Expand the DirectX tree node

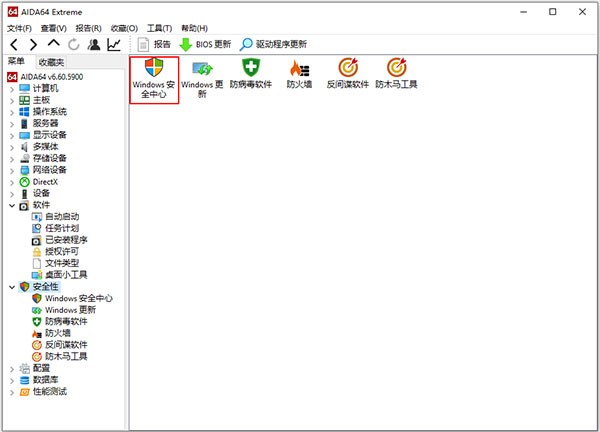(x=12, y=182)
